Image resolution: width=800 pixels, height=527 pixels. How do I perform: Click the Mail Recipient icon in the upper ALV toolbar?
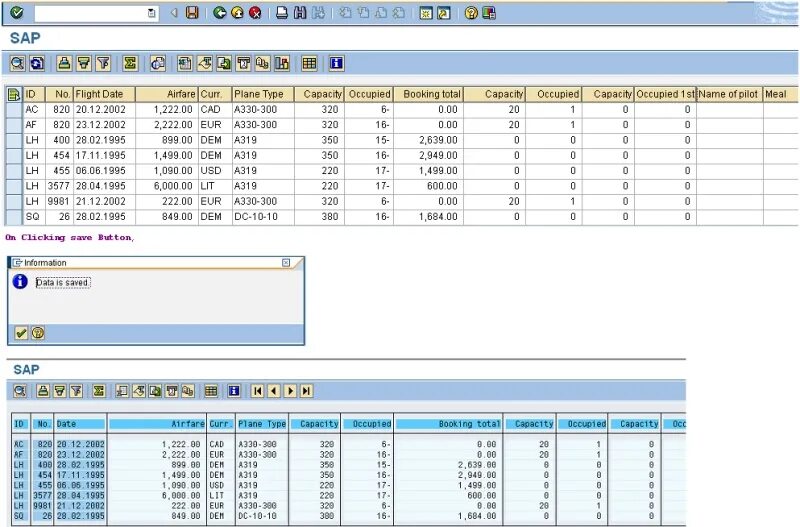(243, 63)
